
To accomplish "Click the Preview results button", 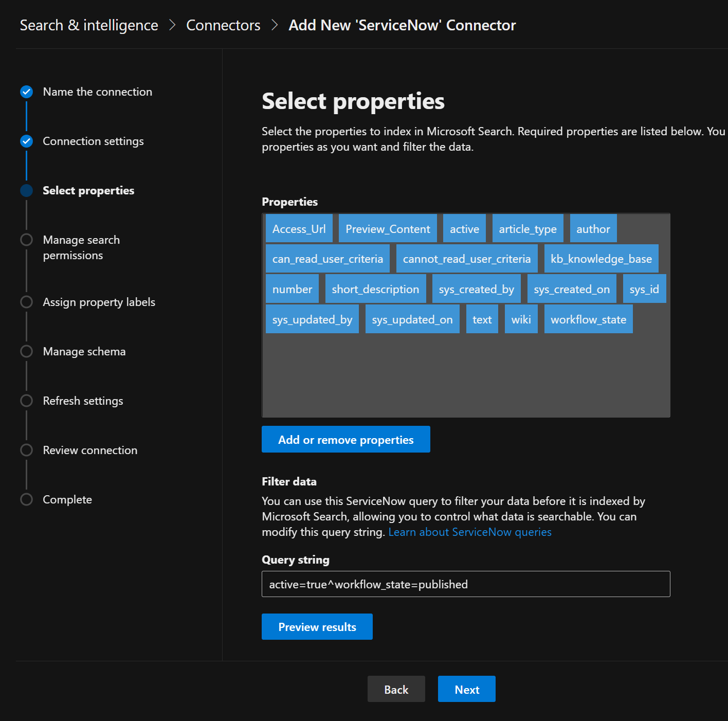I will coord(317,626).
